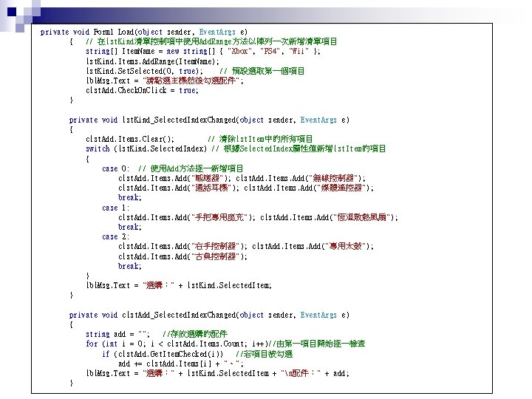The height and width of the screenshot is (399, 532).
Task: Click the "Wii" string literal
Action: (299, 51)
